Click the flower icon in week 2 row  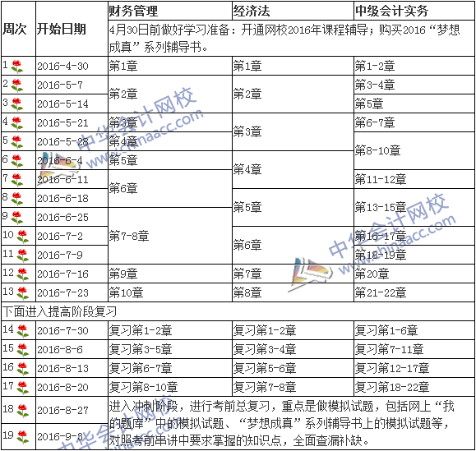[16, 85]
